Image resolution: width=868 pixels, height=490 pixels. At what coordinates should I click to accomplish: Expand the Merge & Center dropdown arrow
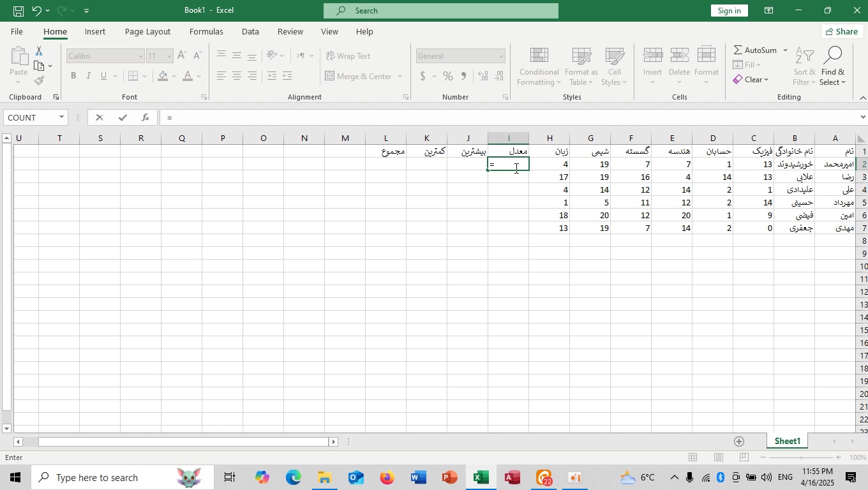(x=400, y=77)
